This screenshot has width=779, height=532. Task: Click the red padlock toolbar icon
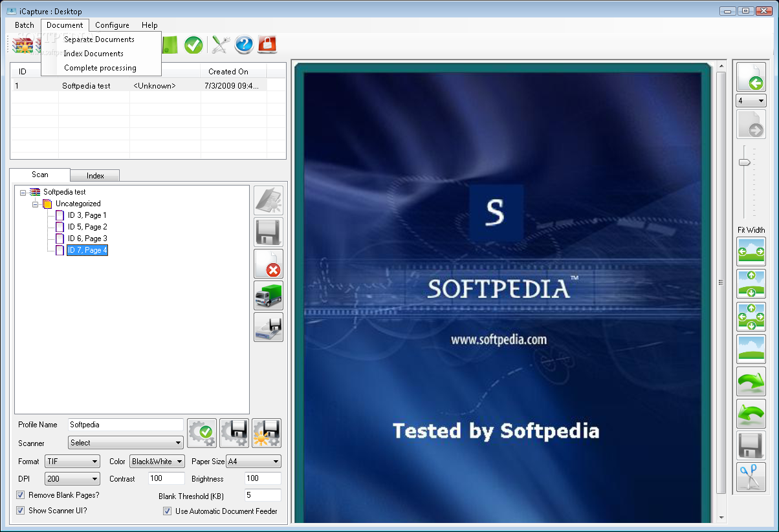(267, 45)
